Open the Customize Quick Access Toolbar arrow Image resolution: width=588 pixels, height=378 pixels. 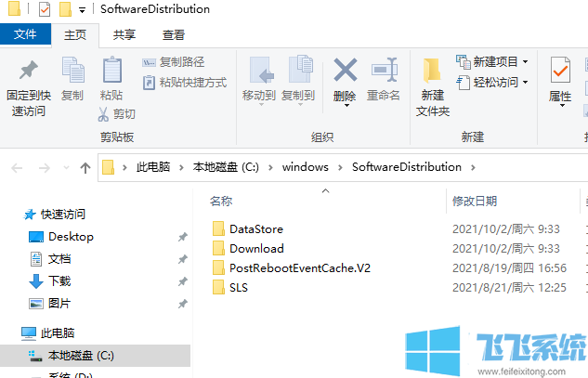pos(82,10)
